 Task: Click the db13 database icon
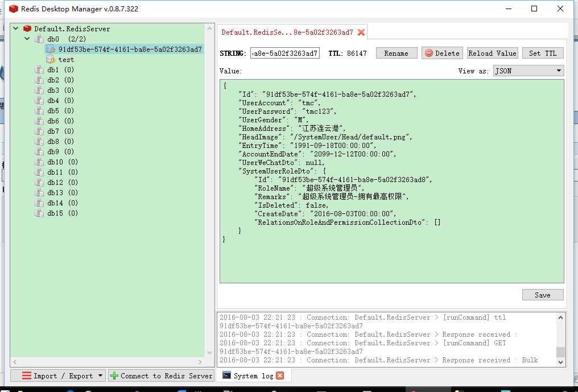(x=39, y=192)
